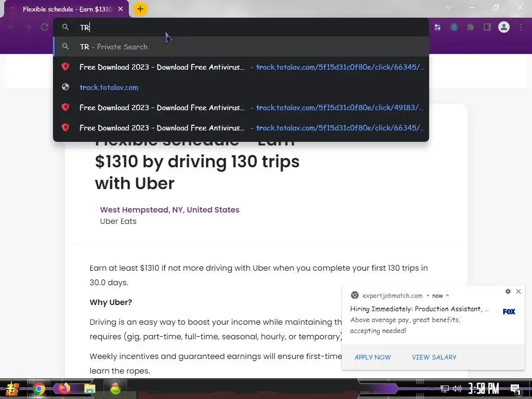
Task: Reload the current page
Action: pos(45,27)
